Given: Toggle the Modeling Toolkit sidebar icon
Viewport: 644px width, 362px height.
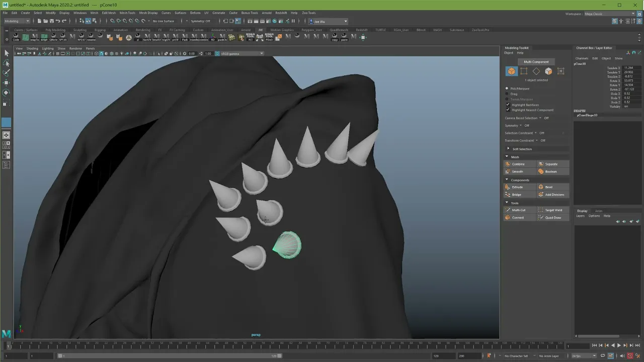Looking at the screenshot, I should pyautogui.click(x=615, y=21).
